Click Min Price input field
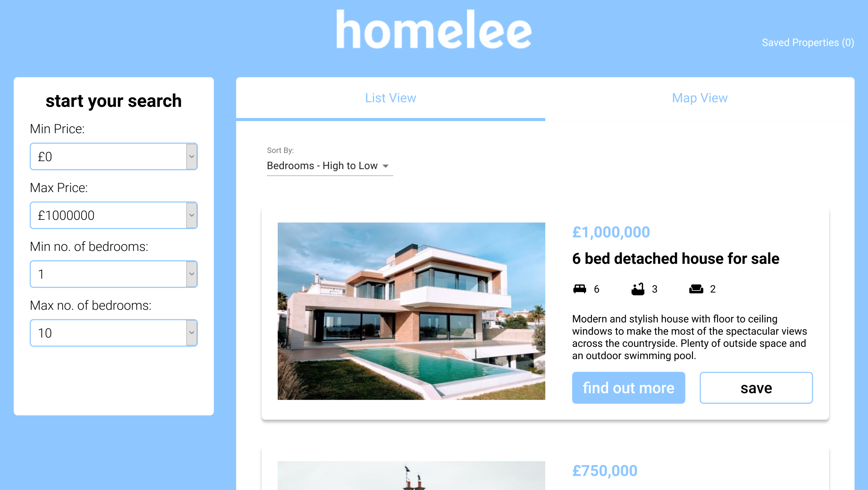The height and width of the screenshot is (490, 868). 113,156
